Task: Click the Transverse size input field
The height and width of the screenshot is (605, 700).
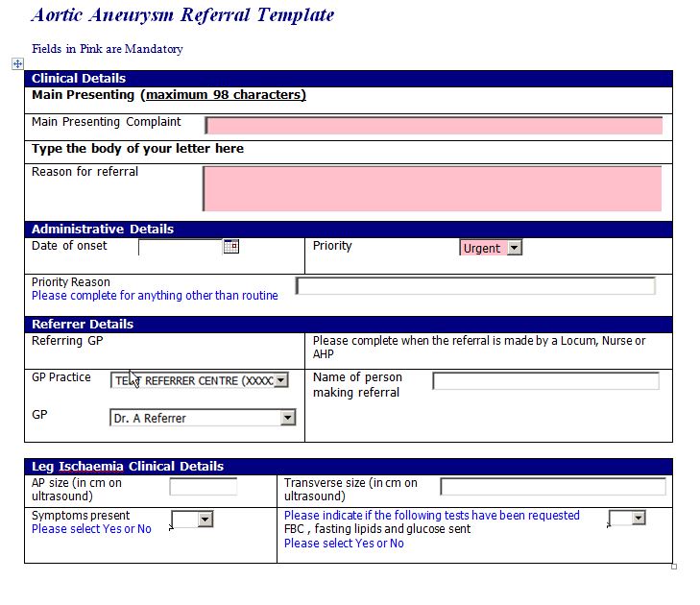Action: click(x=553, y=486)
